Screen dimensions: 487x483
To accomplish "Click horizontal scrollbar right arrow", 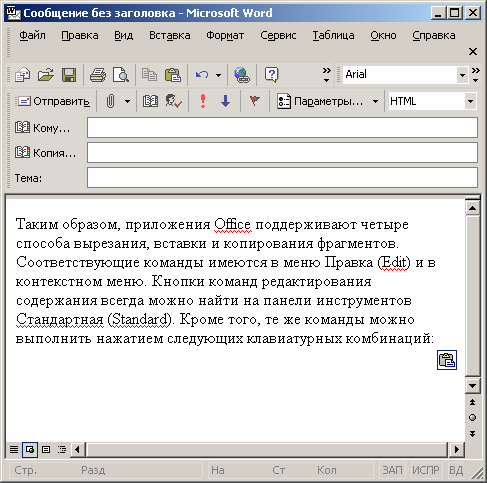I will tap(456, 450).
